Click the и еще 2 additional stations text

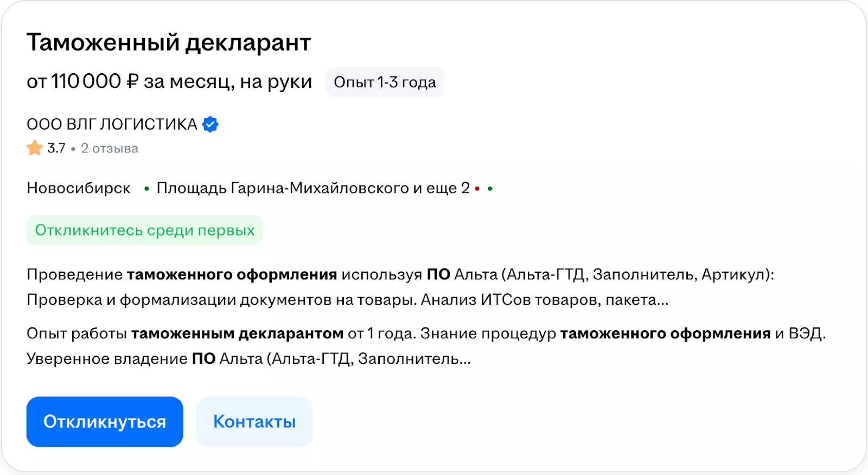click(442, 188)
